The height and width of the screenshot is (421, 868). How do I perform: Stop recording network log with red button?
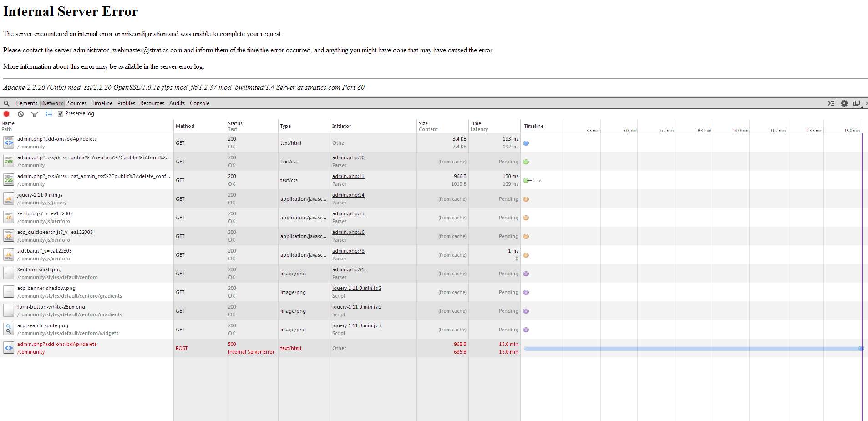pos(6,114)
